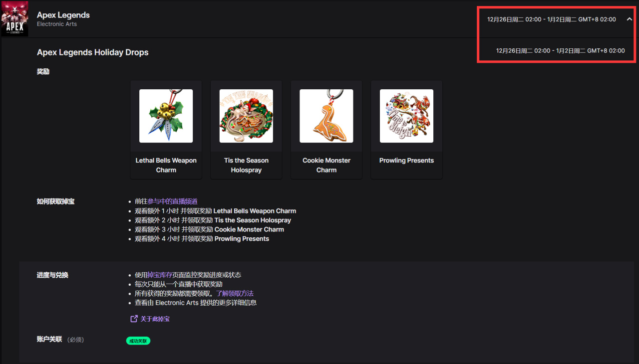Click the 查看由 Electronic Arts 提供的更多详细信息 line
This screenshot has height=364, width=639.
click(196, 303)
